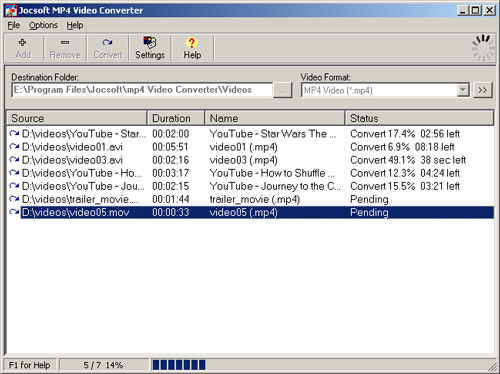Open the Options menu

(43, 25)
